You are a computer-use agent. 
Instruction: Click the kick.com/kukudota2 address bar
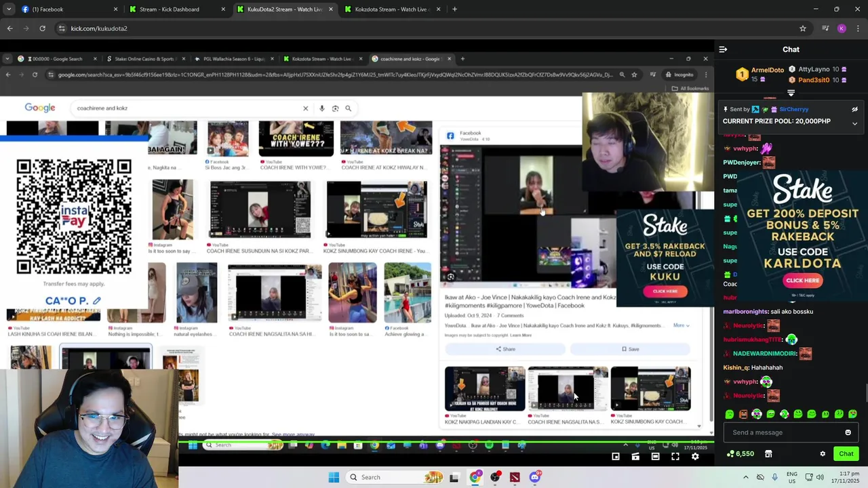pyautogui.click(x=434, y=28)
